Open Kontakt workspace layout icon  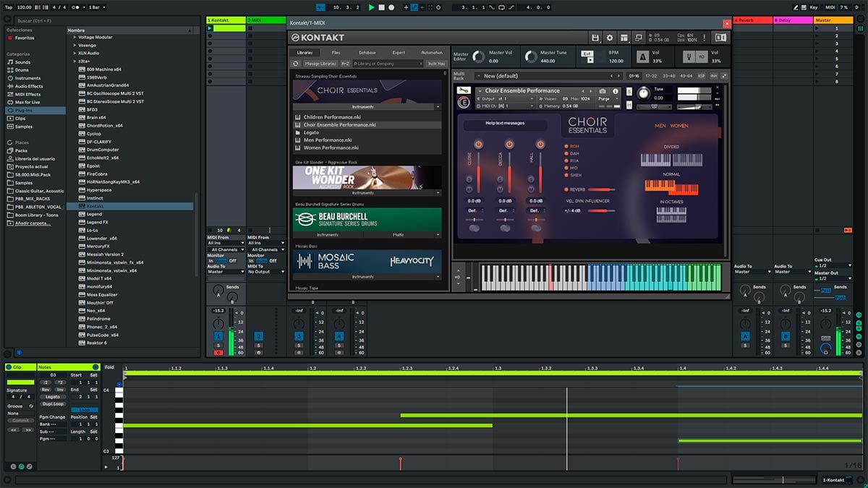(624, 38)
